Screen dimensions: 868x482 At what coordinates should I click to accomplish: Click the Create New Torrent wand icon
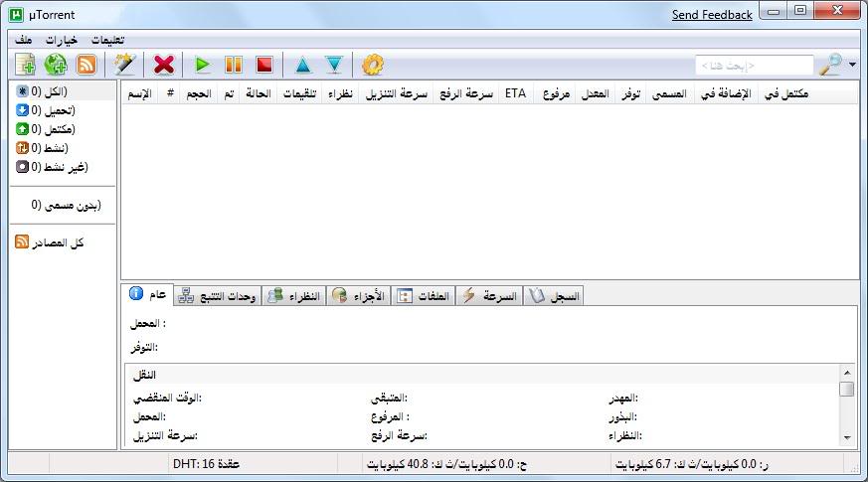click(124, 65)
